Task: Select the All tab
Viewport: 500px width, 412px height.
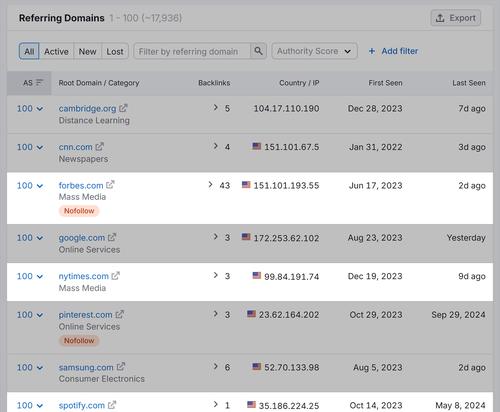Action: pyautogui.click(x=29, y=51)
